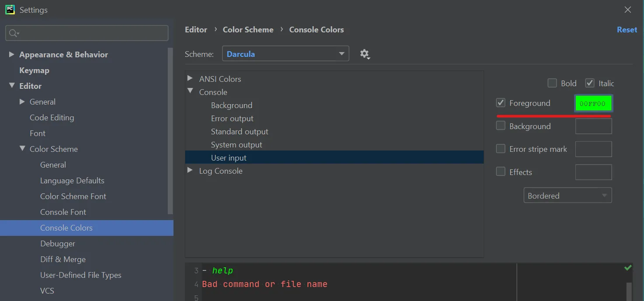Enable the Bold checkbox
The width and height of the screenshot is (644, 301).
click(552, 83)
